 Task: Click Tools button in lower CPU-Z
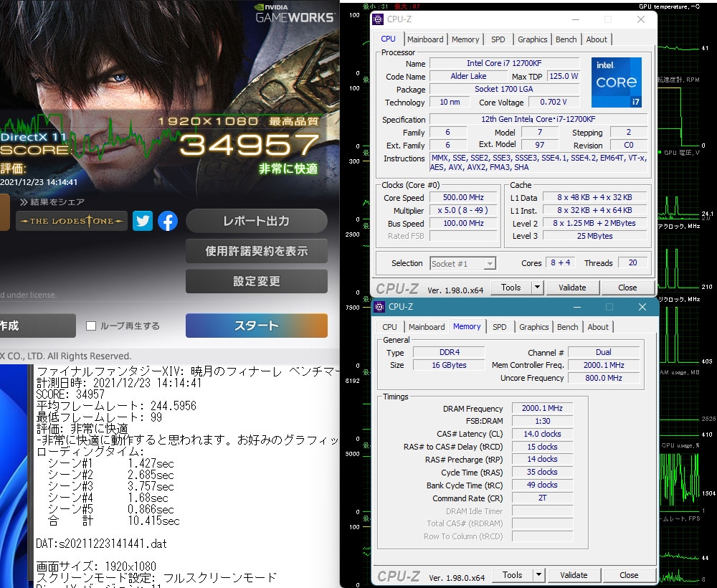coord(512,575)
